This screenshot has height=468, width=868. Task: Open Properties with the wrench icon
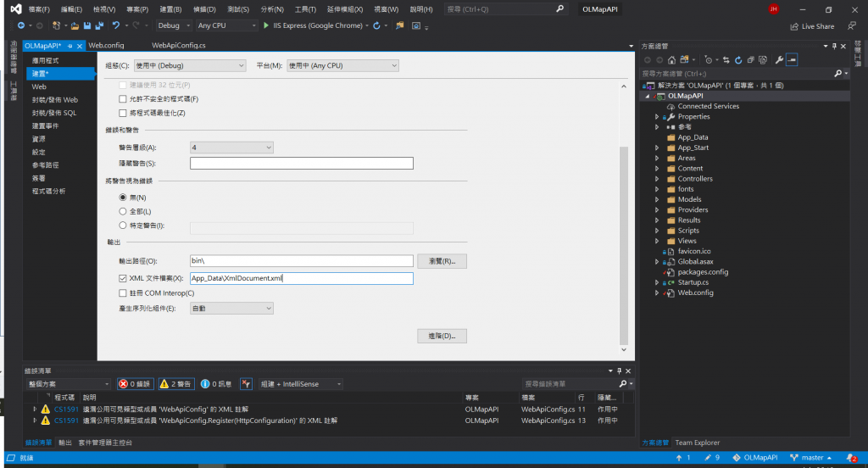pyautogui.click(x=780, y=60)
